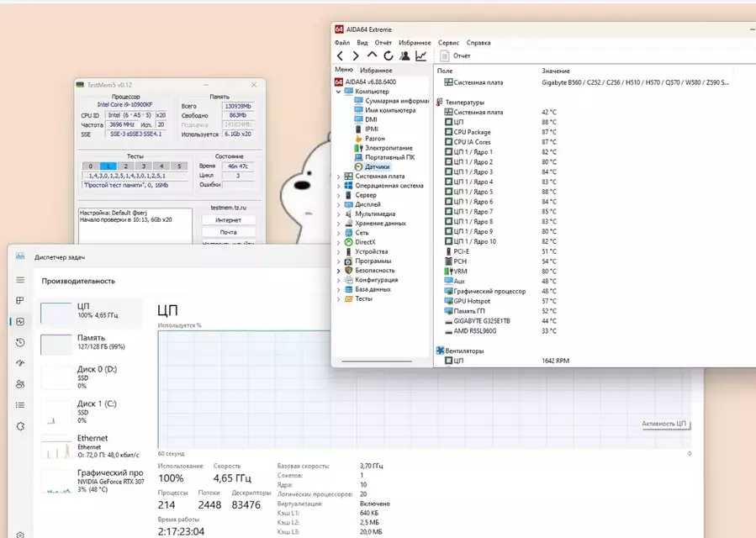Click the Интернет button in TestMem5
This screenshot has width=756, height=538.
click(229, 220)
